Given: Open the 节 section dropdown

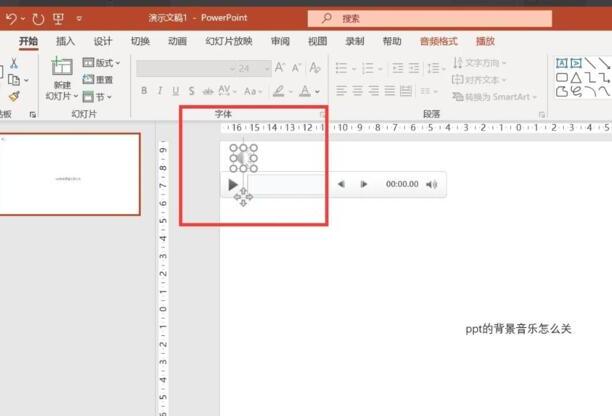Looking at the screenshot, I should tap(97, 96).
